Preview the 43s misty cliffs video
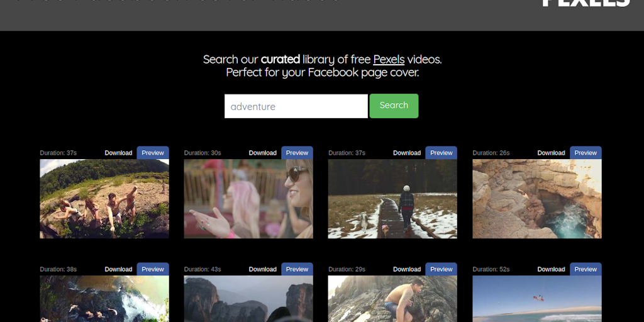 click(x=297, y=269)
